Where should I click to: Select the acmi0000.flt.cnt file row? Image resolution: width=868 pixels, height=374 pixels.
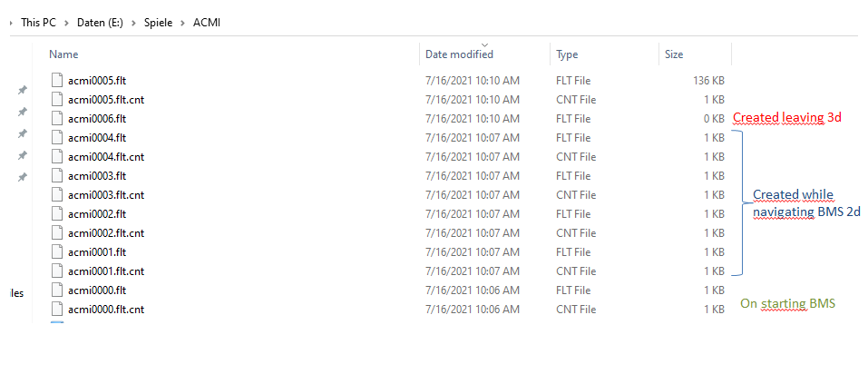tap(387, 310)
